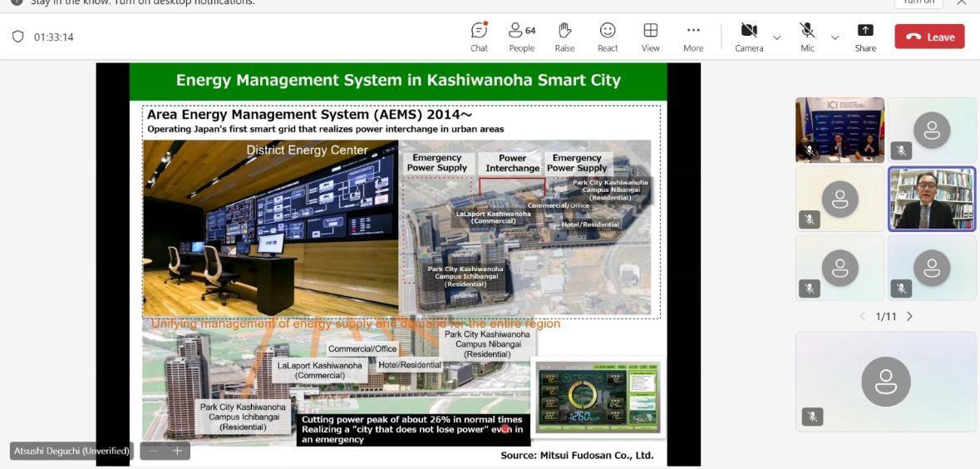Expand mic options dropdown arrow
This screenshot has width=980, height=469.
tap(835, 37)
